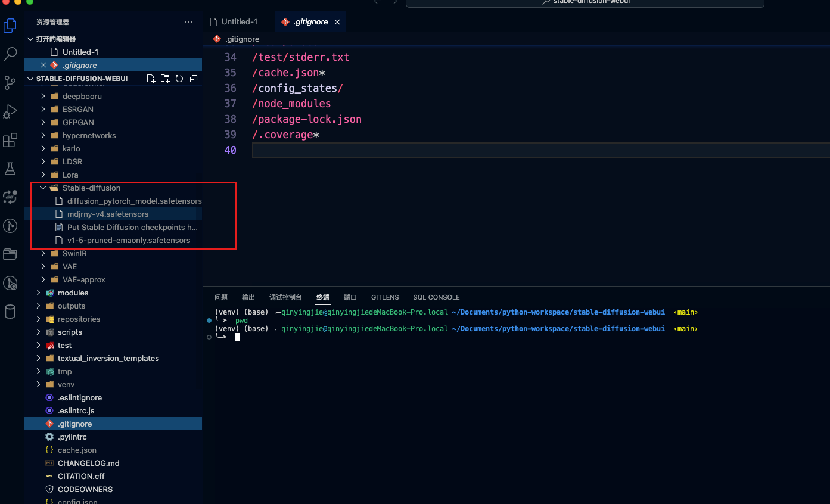Open v1-5-pruned-emaonly.safetensors file

pos(113,240)
